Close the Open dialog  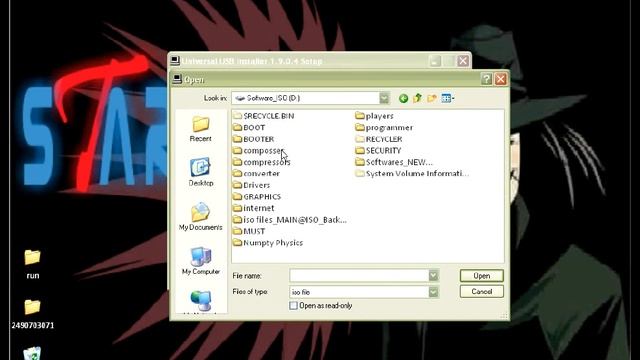point(501,79)
